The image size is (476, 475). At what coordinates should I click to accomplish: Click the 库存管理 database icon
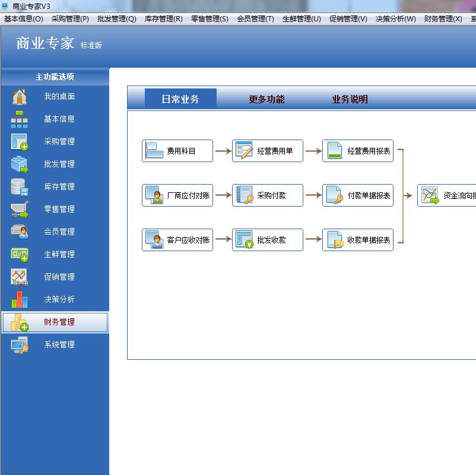click(20, 187)
